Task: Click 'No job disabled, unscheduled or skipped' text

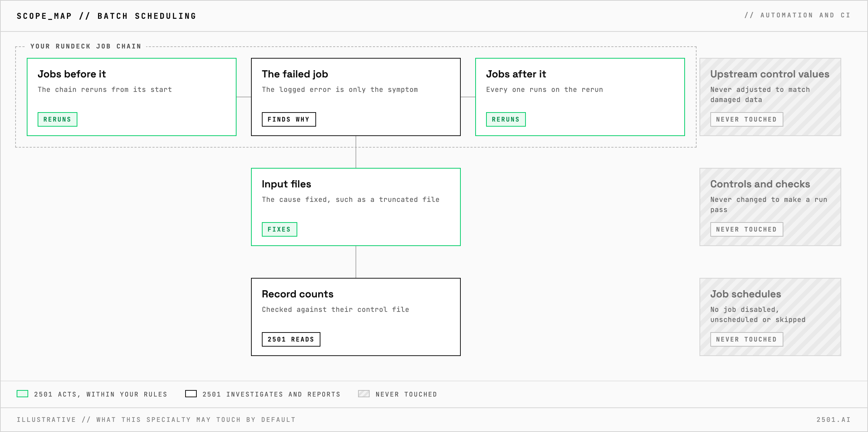Action: click(x=758, y=314)
